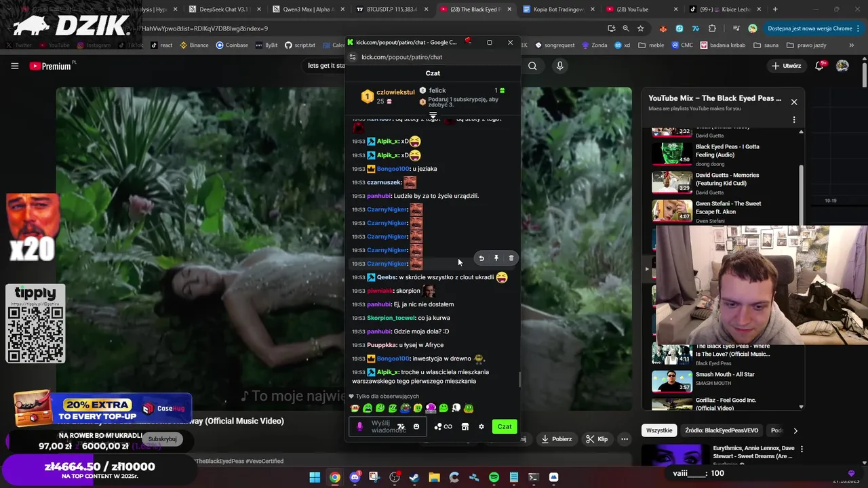Screen dimensions: 868x488
Task: Open the user Puuppkka in the chat
Action: [382, 345]
